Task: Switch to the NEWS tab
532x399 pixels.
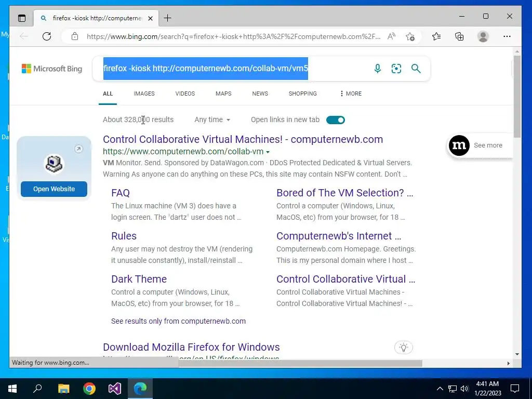Action: pyautogui.click(x=260, y=94)
